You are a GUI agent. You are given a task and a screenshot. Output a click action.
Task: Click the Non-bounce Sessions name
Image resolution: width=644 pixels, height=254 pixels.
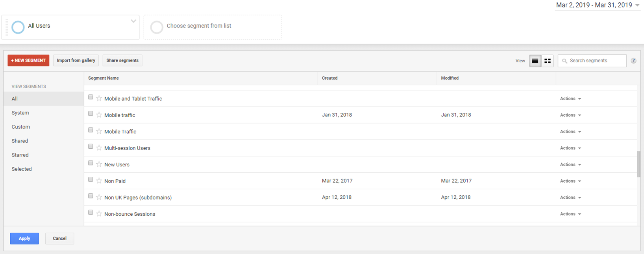(x=130, y=214)
